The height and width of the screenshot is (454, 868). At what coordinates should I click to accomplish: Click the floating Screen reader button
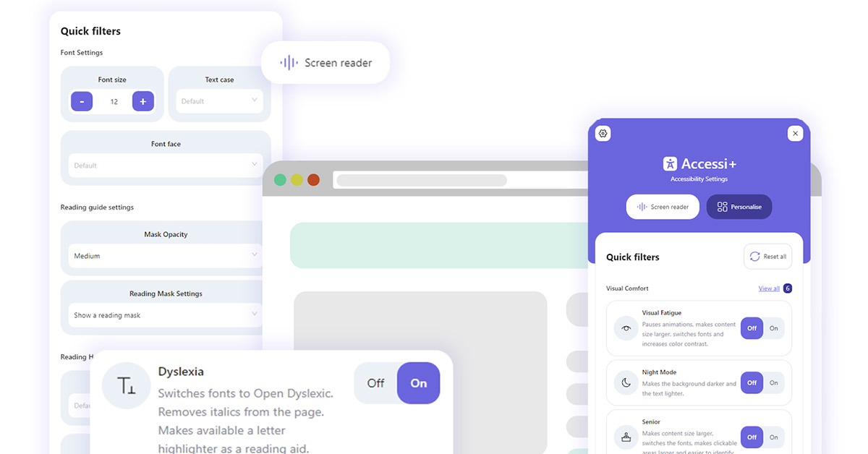tap(325, 63)
